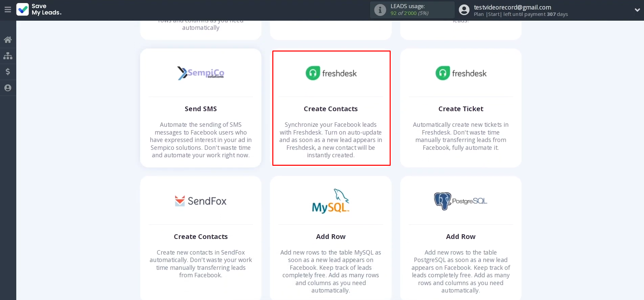Click the Sempico SMS description text
The height and width of the screenshot is (300, 644).
tap(201, 140)
